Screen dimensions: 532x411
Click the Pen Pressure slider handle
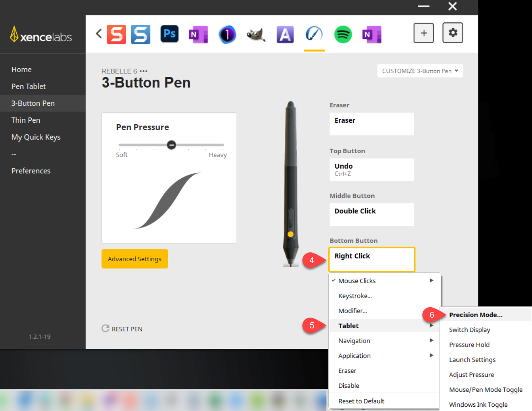(171, 145)
